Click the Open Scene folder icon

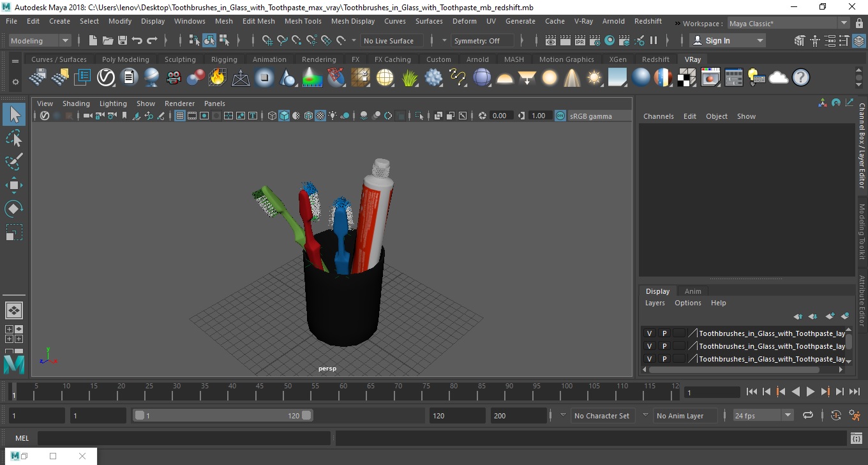pos(108,40)
